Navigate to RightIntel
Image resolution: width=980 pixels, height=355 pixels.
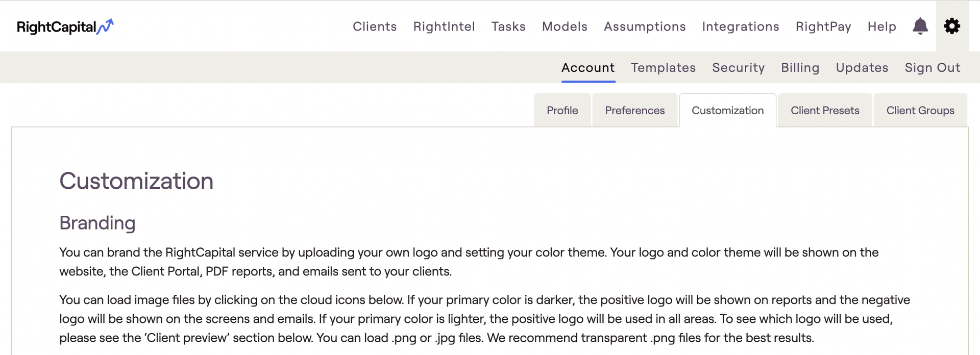point(444,27)
